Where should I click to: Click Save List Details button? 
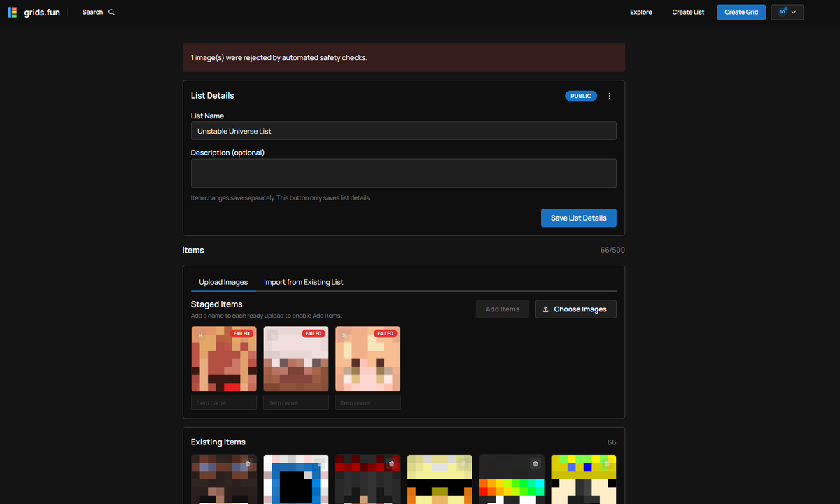click(579, 218)
